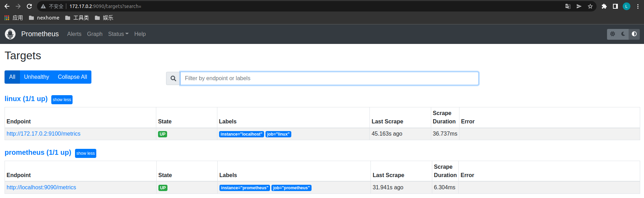The width and height of the screenshot is (644, 198).
Task: Go to the Alerts page
Action: (x=74, y=34)
